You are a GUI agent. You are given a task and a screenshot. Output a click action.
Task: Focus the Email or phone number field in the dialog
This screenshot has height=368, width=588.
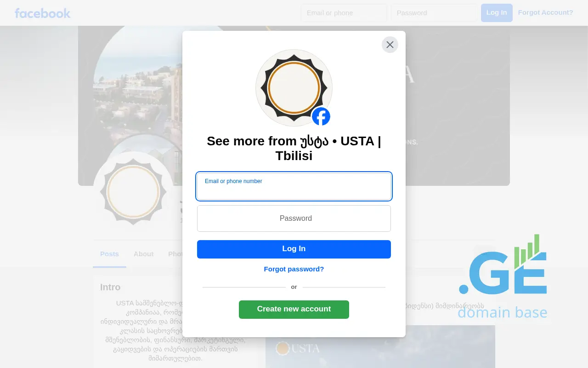[x=294, y=186]
